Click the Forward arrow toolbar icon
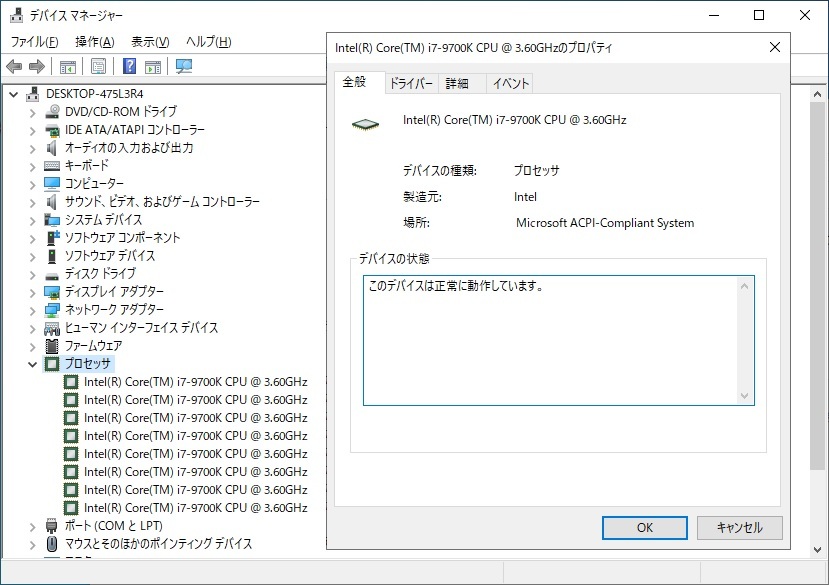Screen dimensions: 829x585 click(x=36, y=67)
